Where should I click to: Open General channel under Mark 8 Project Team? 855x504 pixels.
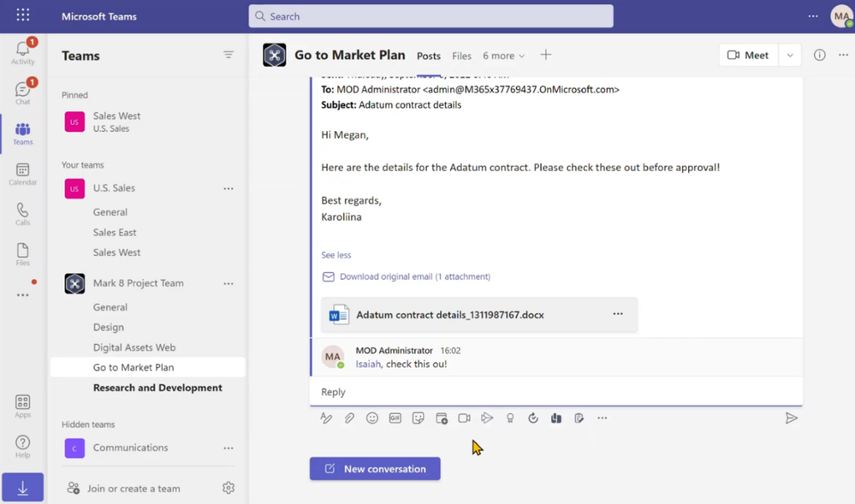click(110, 307)
